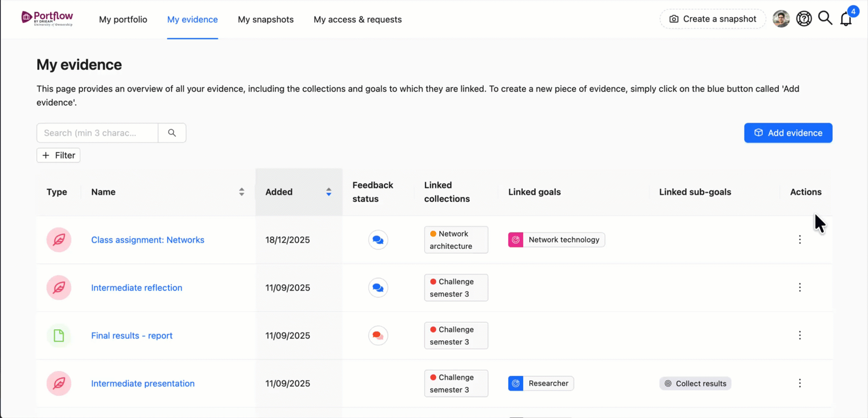Viewport: 868px width, 418px height.
Task: Click the Actions column header
Action: point(806,192)
